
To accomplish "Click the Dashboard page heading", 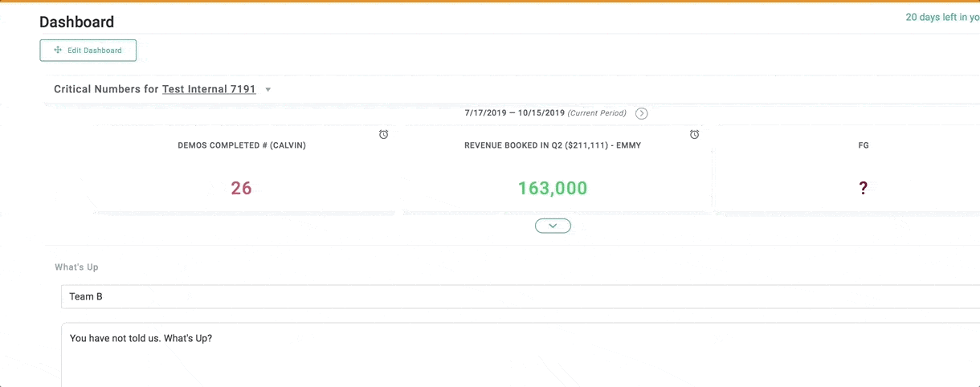I will pos(77,22).
